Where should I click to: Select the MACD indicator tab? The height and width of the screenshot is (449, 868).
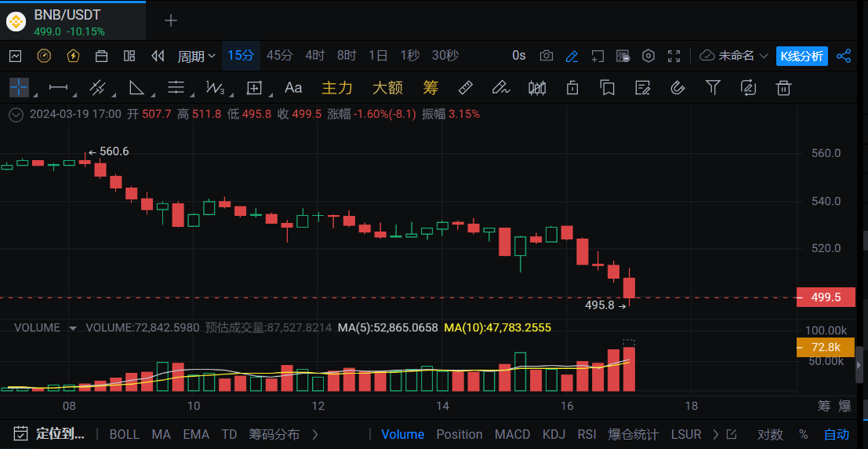(x=512, y=434)
